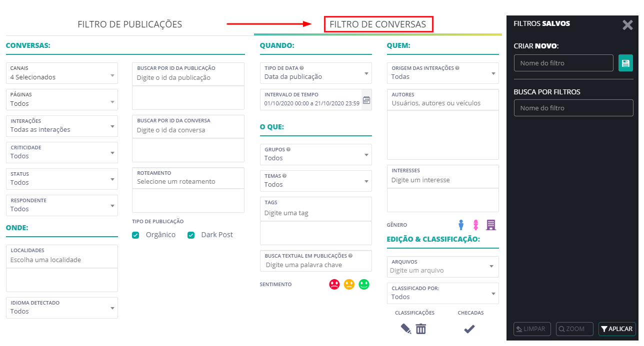Viewport: 644px width, 346px height.
Task: Click the green save filter icon
Action: point(625,63)
